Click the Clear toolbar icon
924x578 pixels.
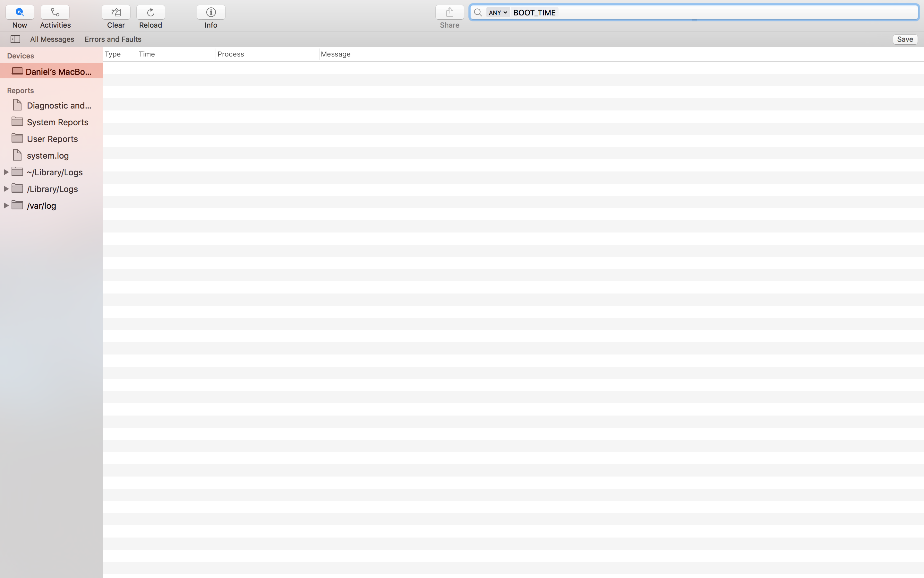pos(116,12)
